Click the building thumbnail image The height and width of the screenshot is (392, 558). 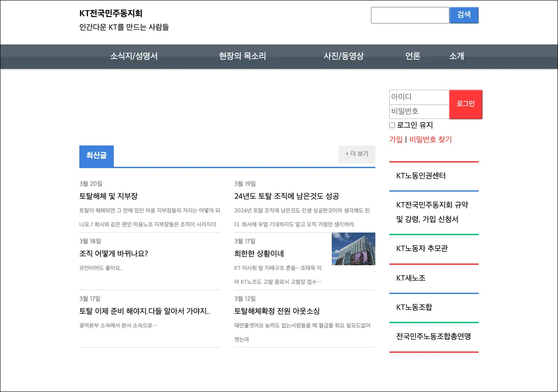(x=353, y=249)
